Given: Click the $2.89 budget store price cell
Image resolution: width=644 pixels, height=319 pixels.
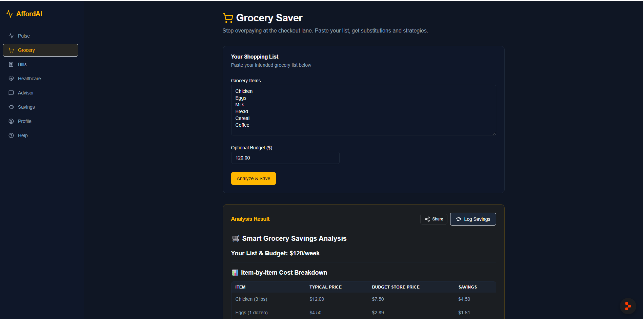Looking at the screenshot, I should click(378, 313).
